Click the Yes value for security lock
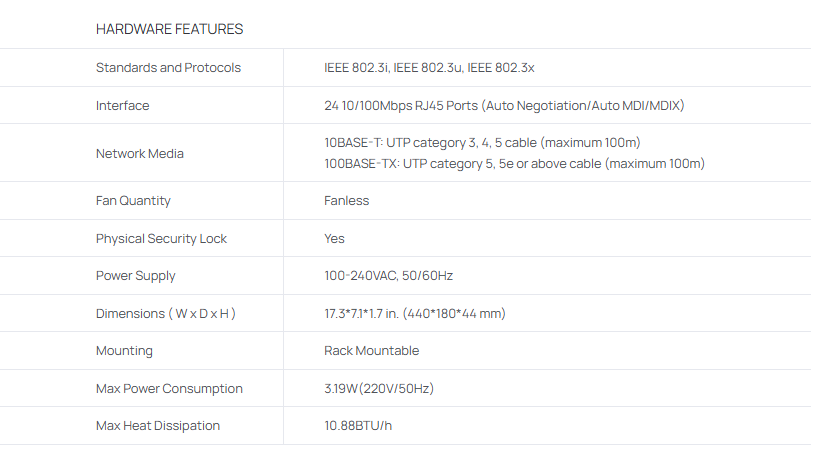This screenshot has width=814, height=453. tap(334, 238)
